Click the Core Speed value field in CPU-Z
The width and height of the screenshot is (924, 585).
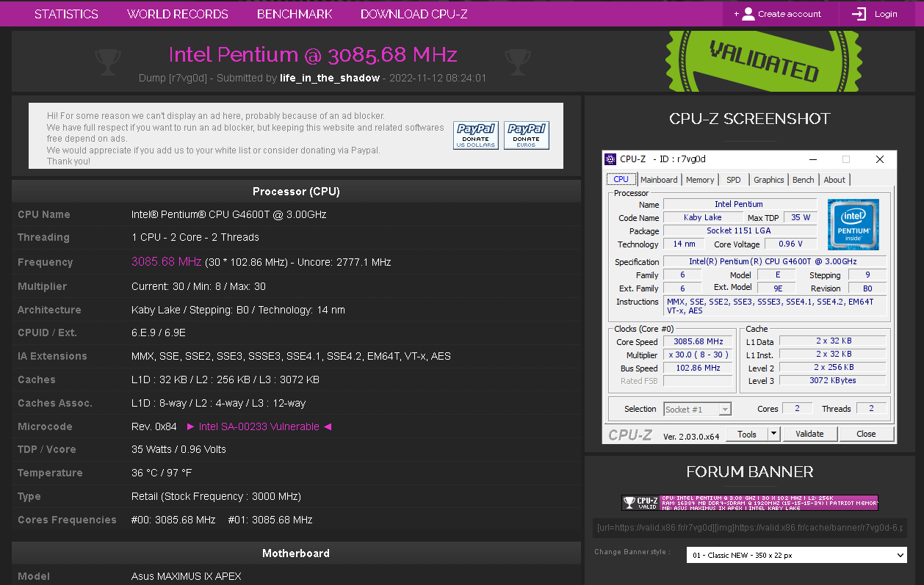pos(699,341)
